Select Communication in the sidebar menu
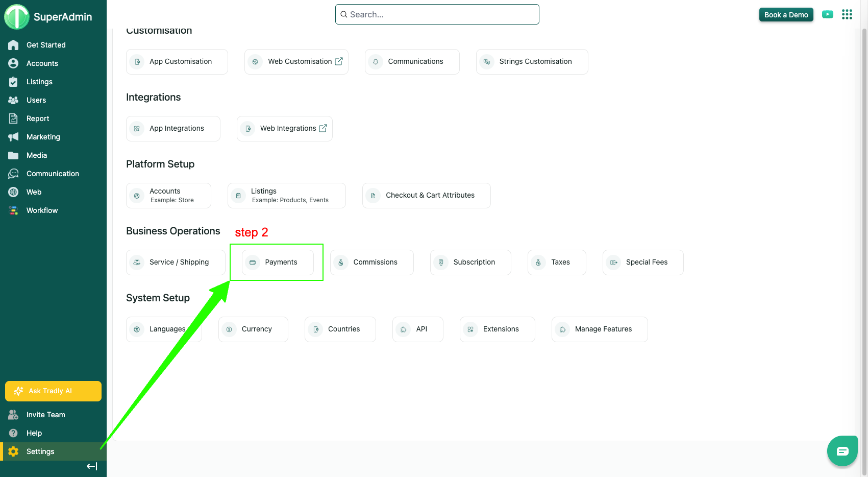Screen dimensions: 868x477 click(53, 174)
